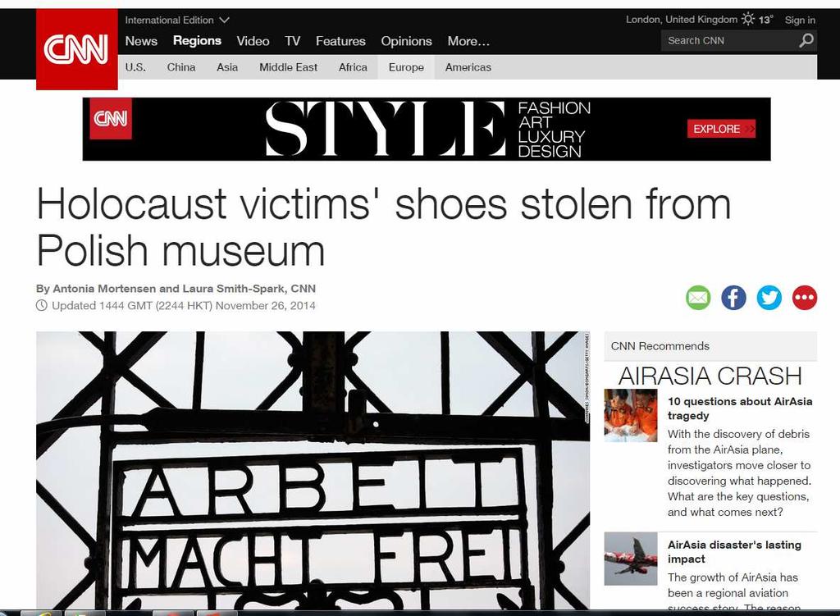Open the Regions menu

pyautogui.click(x=197, y=41)
